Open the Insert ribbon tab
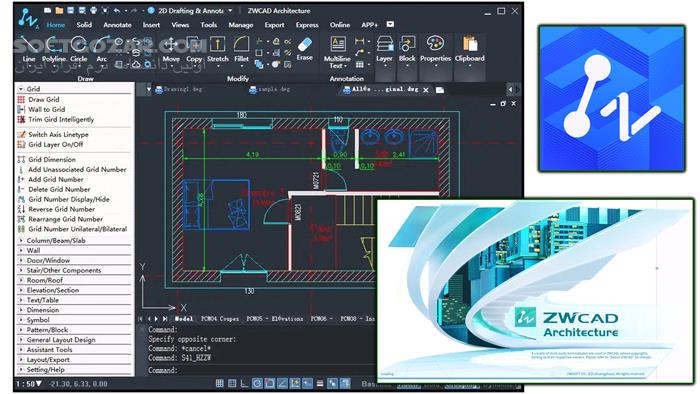 (151, 25)
